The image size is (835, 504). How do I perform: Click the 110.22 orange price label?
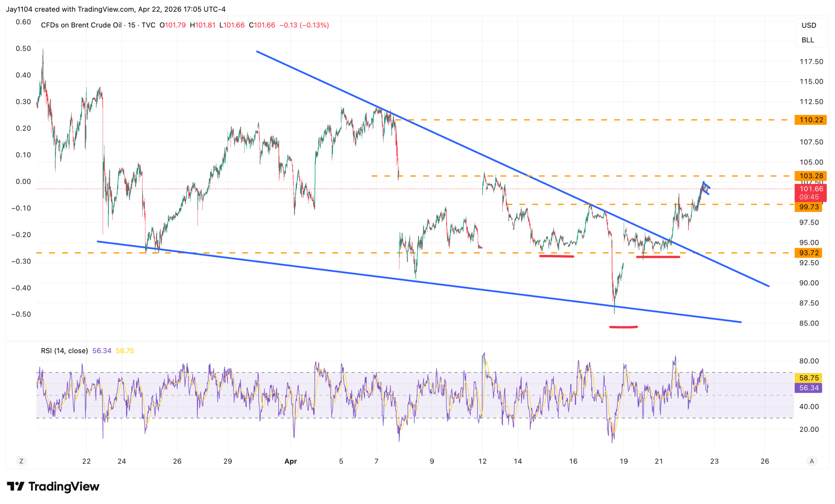pos(811,120)
